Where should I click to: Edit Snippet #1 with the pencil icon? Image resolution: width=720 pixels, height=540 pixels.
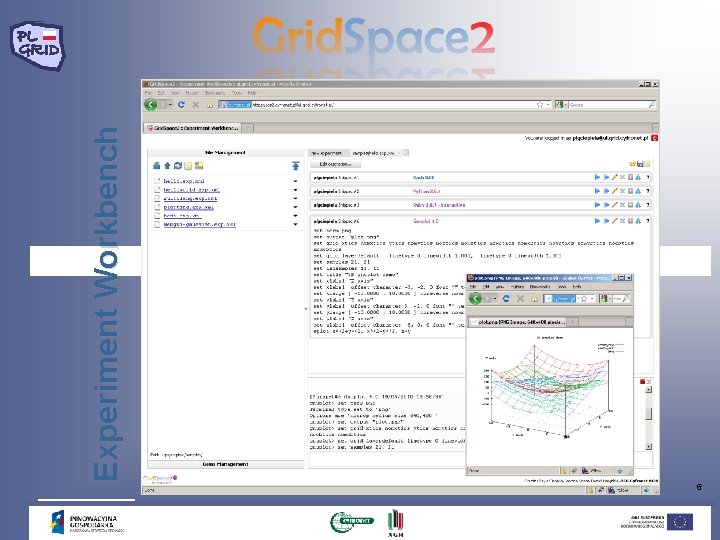pos(614,177)
